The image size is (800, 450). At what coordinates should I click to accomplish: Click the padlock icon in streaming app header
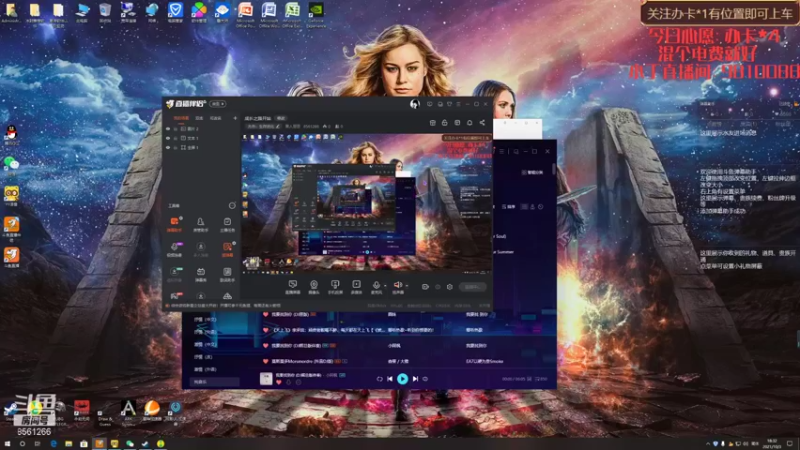point(444,122)
